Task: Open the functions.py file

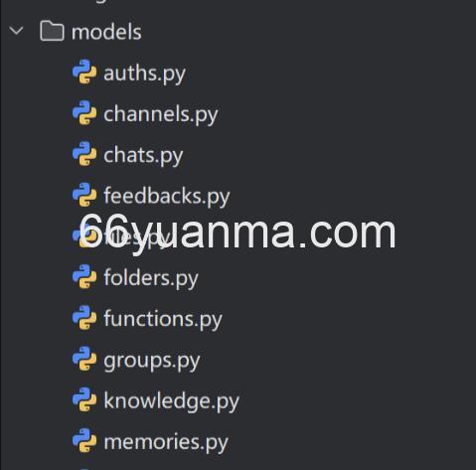Action: [x=163, y=319]
